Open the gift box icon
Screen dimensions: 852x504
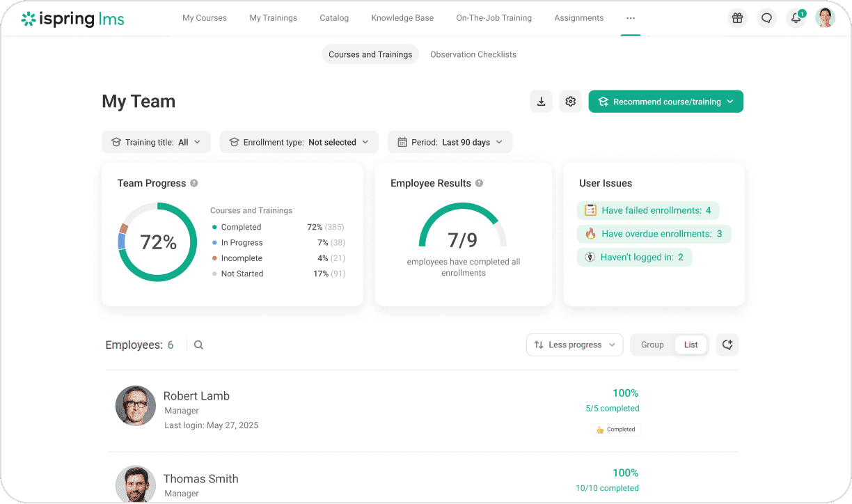[737, 18]
